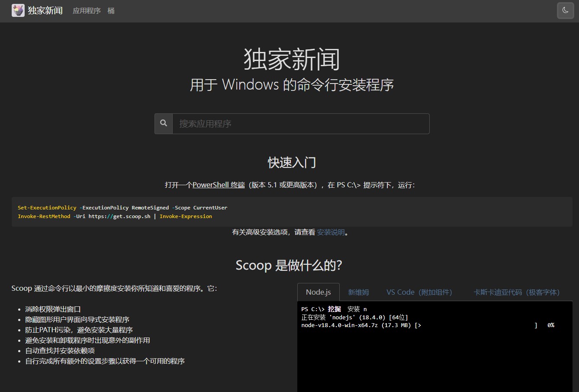This screenshot has height=392, width=579.
Task: Toggle dark mode with the moon button
Action: [x=565, y=10]
